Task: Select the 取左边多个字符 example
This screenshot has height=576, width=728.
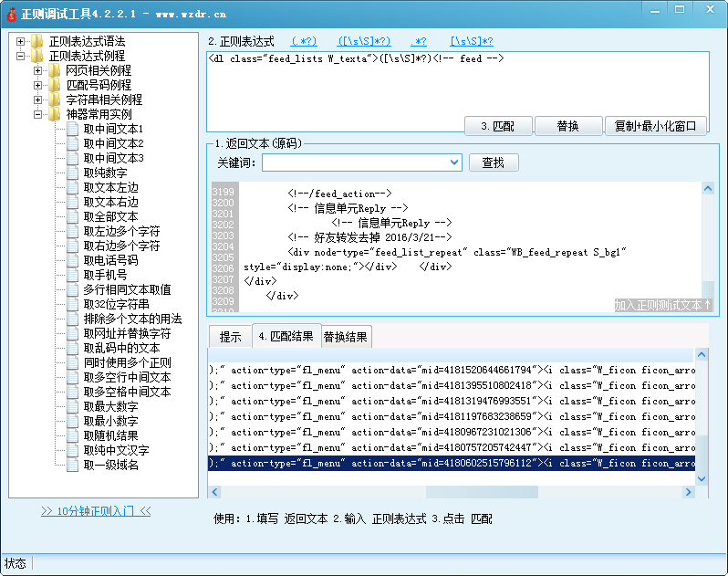Action: (121, 231)
